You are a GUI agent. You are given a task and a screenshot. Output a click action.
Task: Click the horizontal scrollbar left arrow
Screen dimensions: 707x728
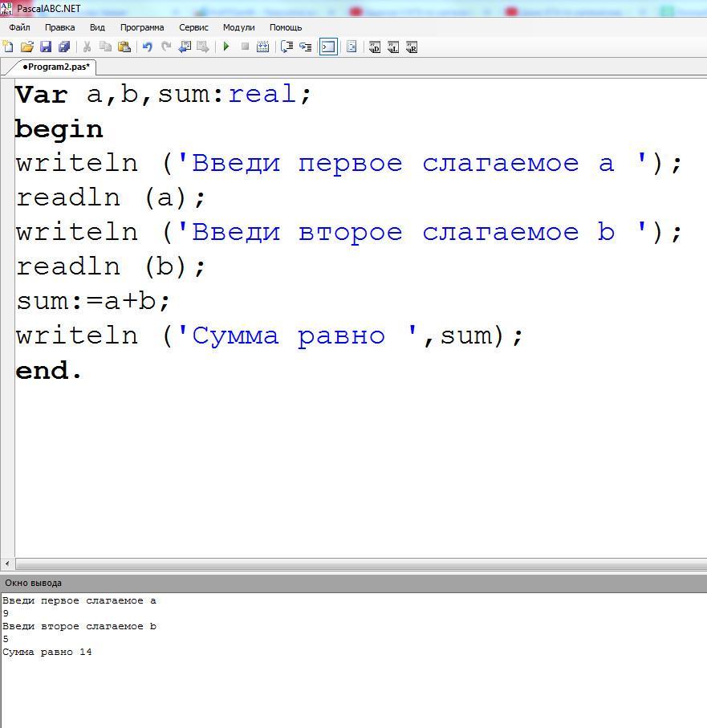[7, 564]
